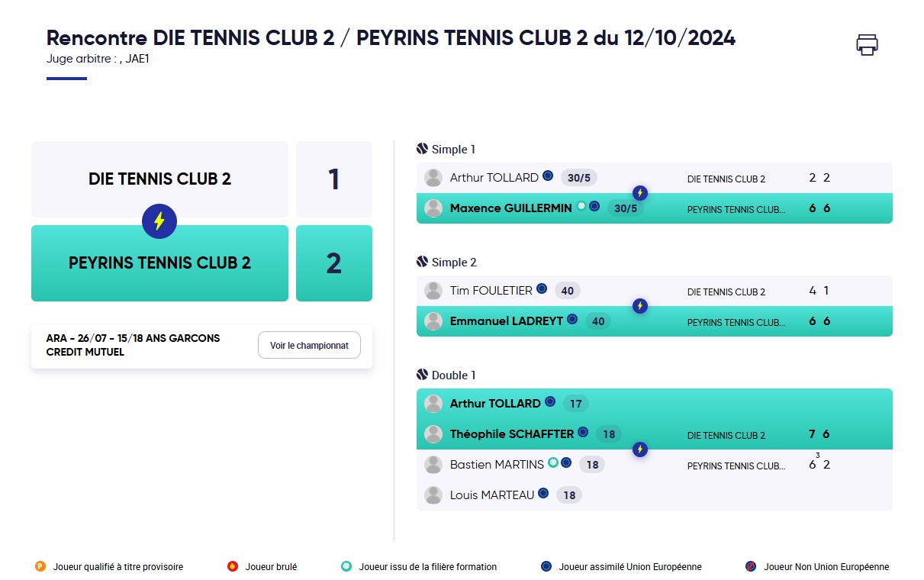Click the orange provisional qualification legend icon
924x580 pixels.
(40, 566)
